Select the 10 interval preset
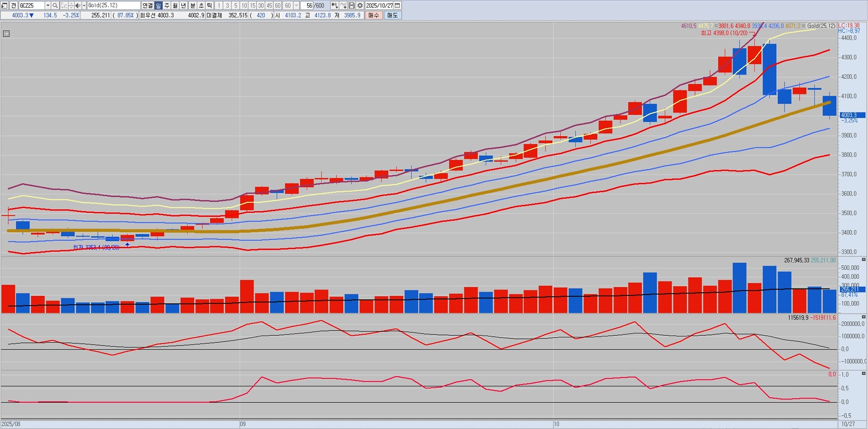The width and height of the screenshot is (868, 429). point(244,5)
